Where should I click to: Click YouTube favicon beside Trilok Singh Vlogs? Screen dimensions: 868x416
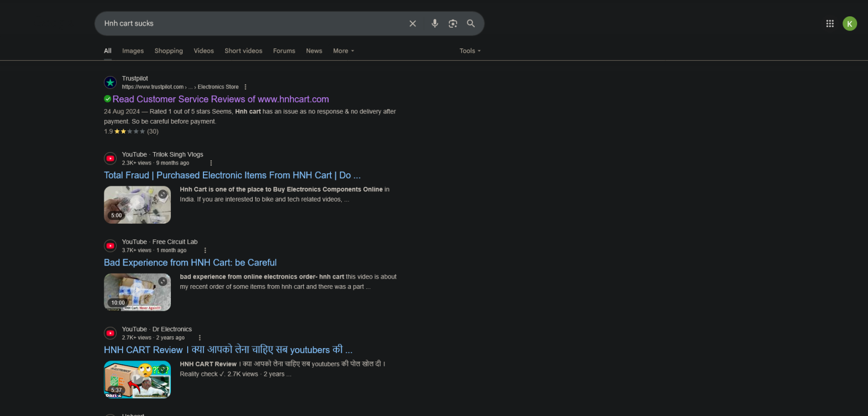(x=110, y=159)
